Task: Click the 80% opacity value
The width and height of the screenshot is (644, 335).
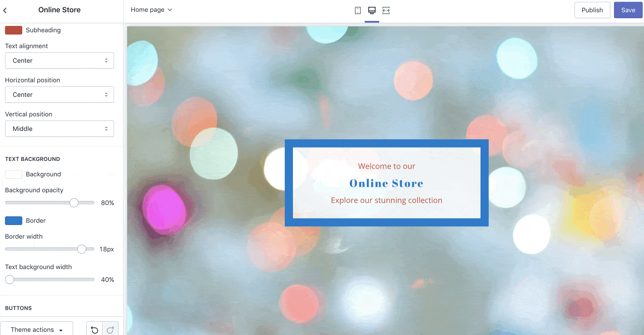Action: [x=108, y=203]
